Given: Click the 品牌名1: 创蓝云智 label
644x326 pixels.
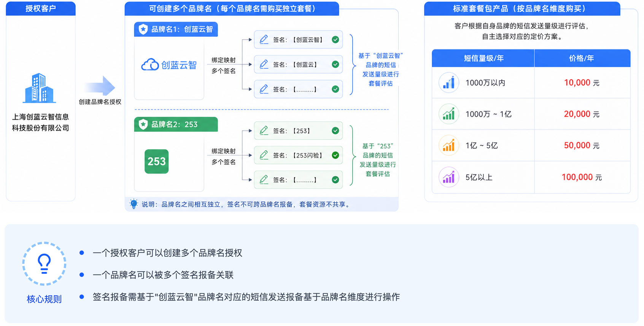Looking at the screenshot, I should tap(176, 29).
